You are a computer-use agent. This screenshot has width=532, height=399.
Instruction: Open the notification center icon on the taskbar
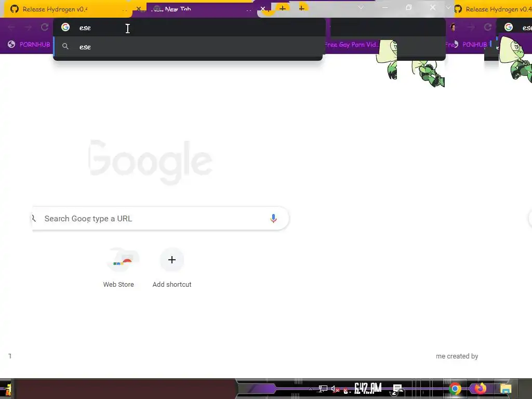click(397, 389)
